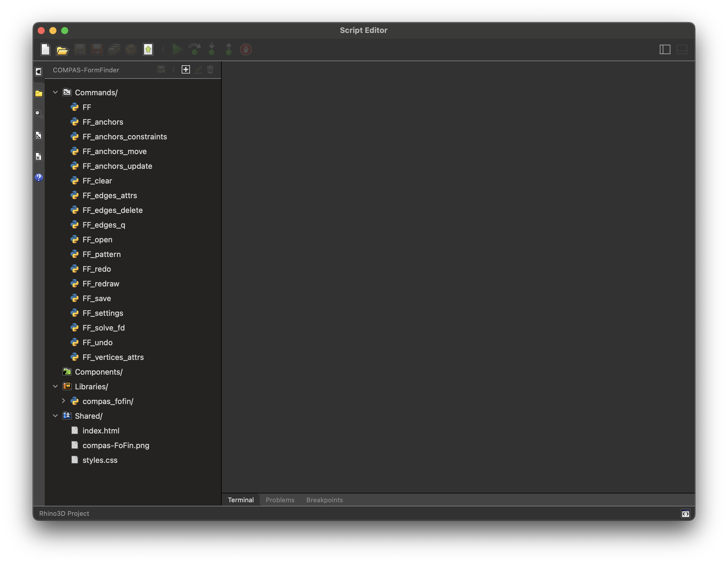Click the add item plus icon
Viewport: 728px width, 564px height.
click(x=186, y=70)
